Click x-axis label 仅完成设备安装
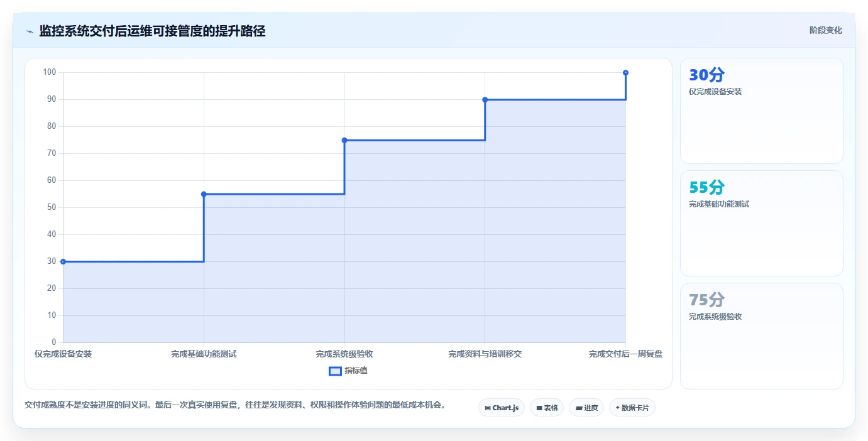The image size is (868, 441). click(63, 354)
